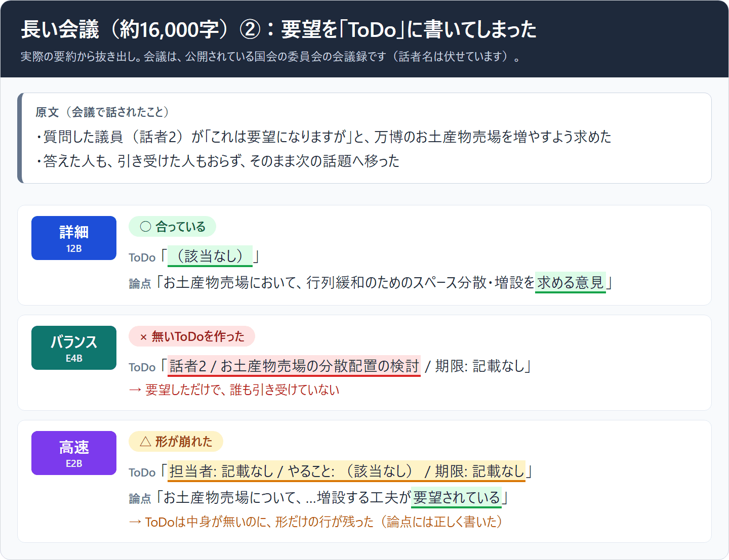Click the orange note starting ToDoは中身が無いのに
Viewport: 729px width, 560px height.
coord(315,522)
